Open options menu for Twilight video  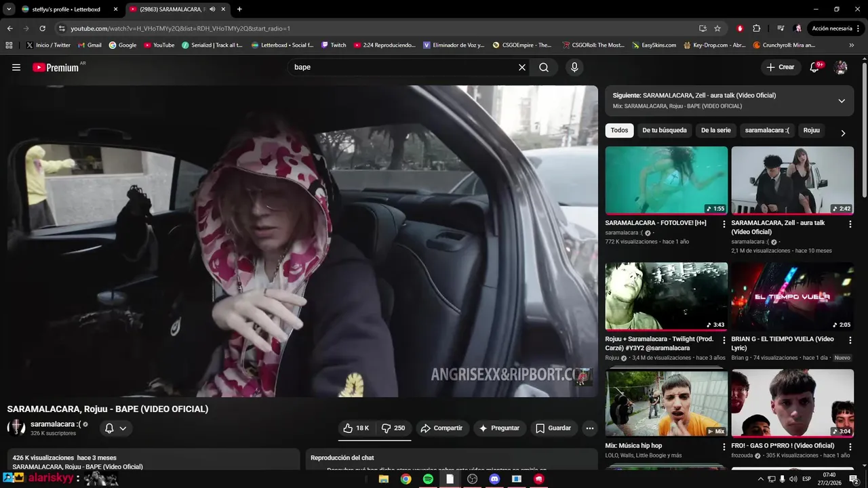tap(724, 340)
